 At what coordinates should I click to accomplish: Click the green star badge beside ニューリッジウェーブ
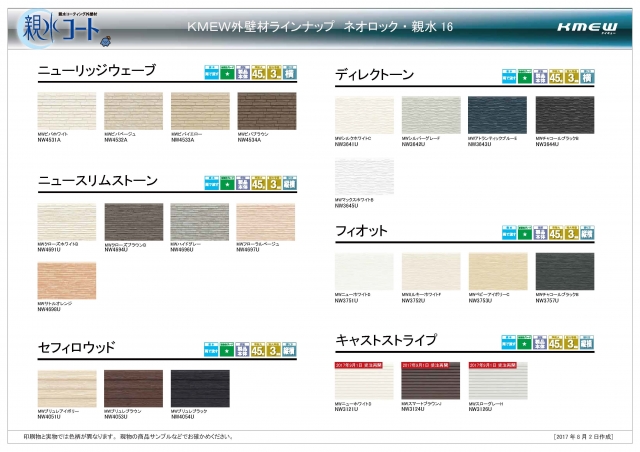[227, 72]
